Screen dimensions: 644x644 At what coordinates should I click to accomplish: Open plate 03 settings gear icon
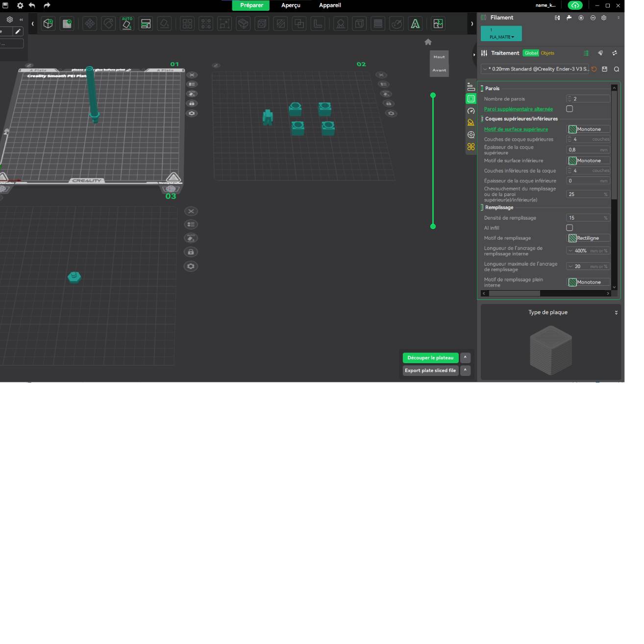(x=191, y=266)
